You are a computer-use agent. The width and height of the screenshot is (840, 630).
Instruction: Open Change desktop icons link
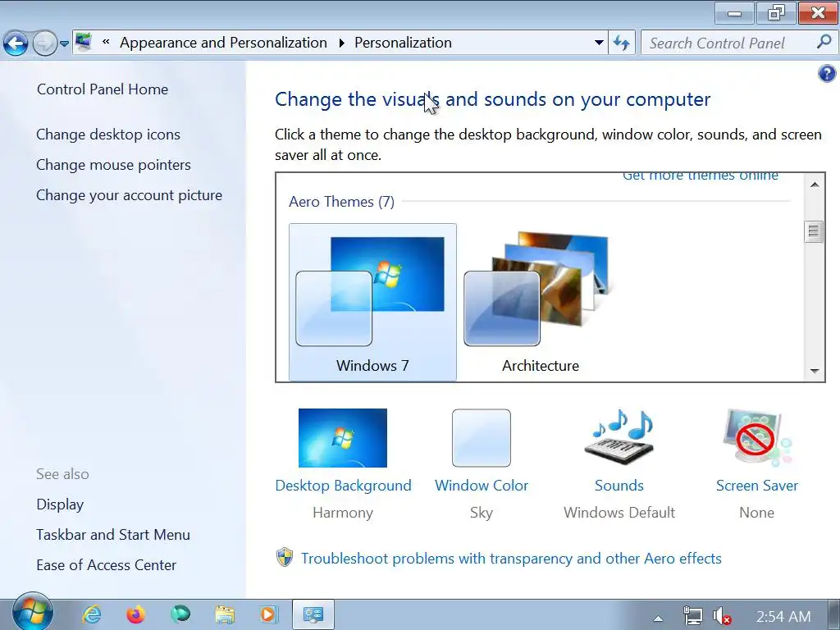coord(108,135)
